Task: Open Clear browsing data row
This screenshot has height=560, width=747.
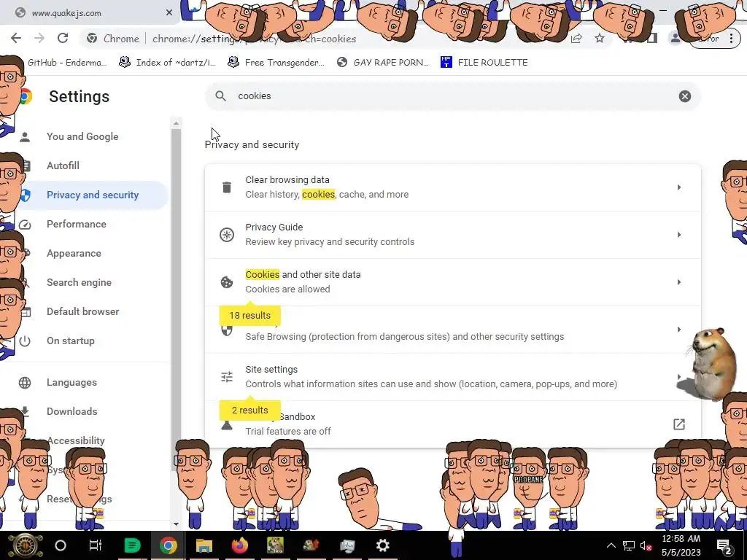Action: pos(452,187)
